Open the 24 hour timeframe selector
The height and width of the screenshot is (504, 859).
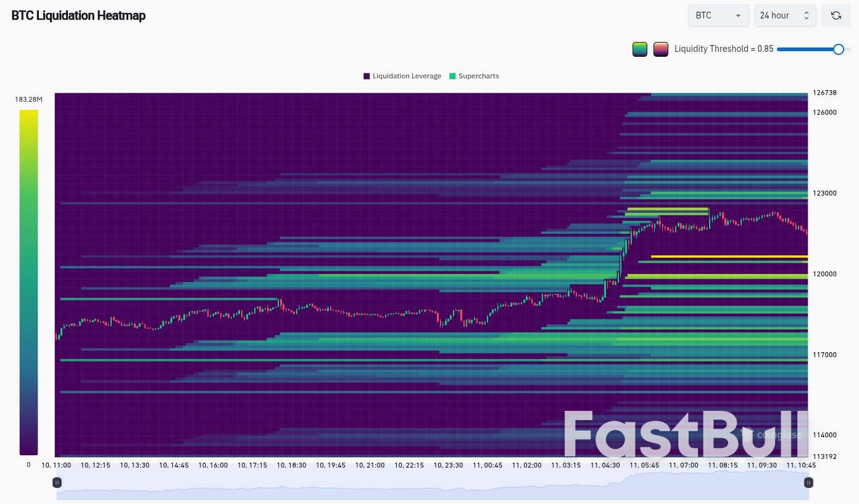tap(785, 15)
